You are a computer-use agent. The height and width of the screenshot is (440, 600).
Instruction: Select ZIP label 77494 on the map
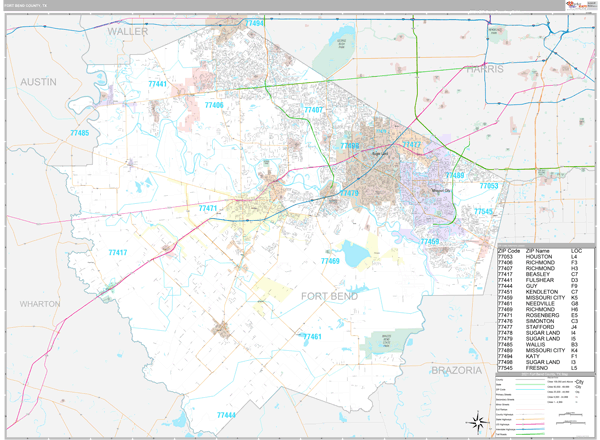[254, 23]
